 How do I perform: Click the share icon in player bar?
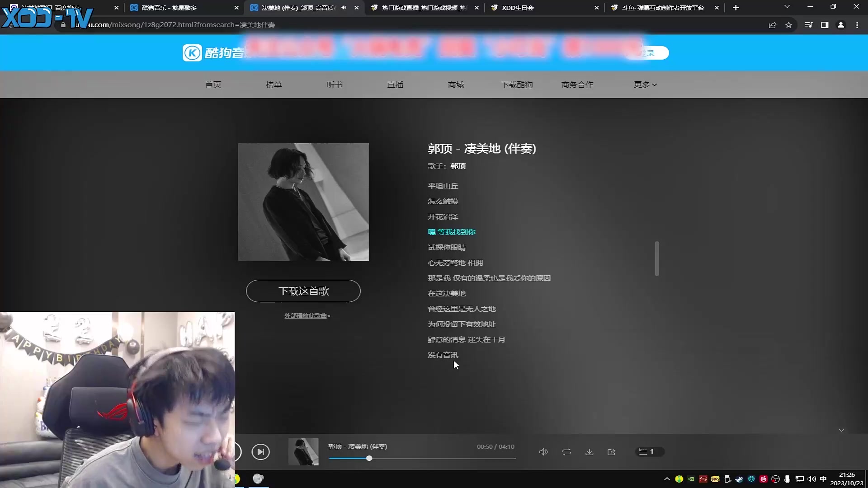pos(611,452)
